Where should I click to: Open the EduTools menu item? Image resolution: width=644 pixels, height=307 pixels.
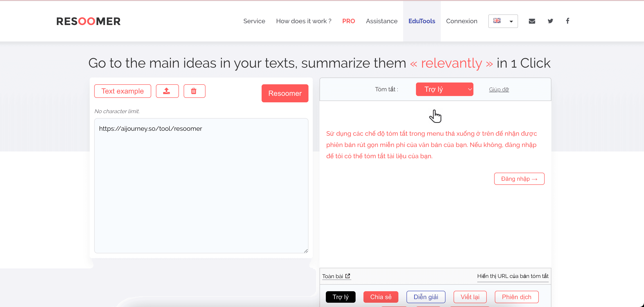click(x=422, y=21)
